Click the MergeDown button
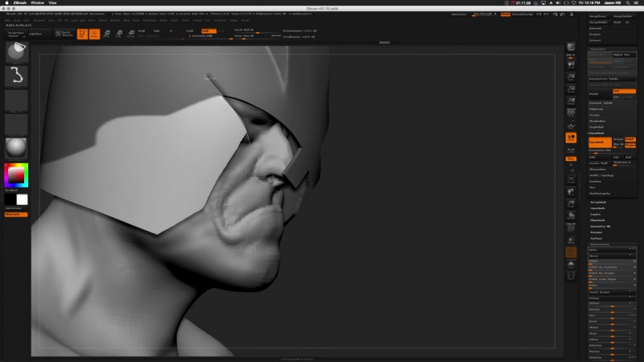Screen dimensions: 644x362 tap(599, 16)
